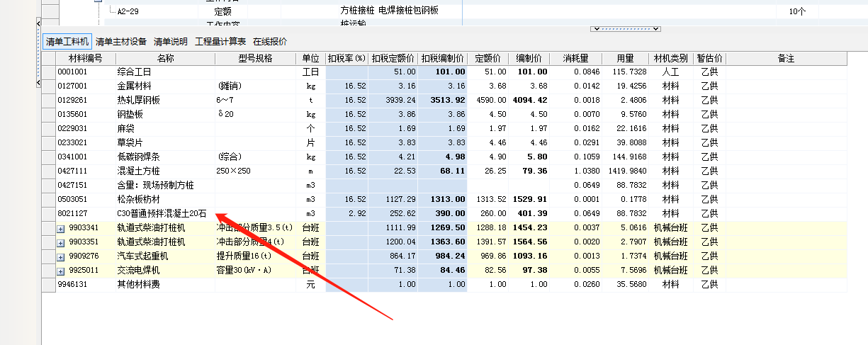Open the 在线报价 tab
Screen dimensions: 868x345
coord(270,41)
